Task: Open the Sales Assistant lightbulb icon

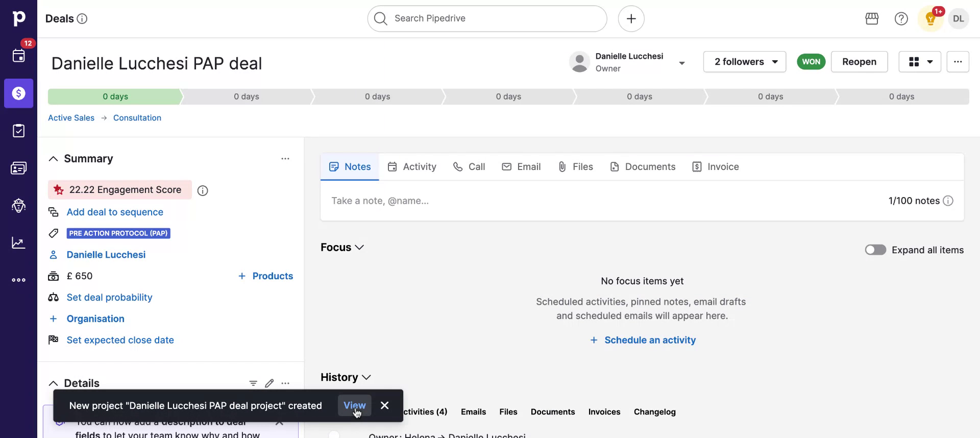Action: 930,19
